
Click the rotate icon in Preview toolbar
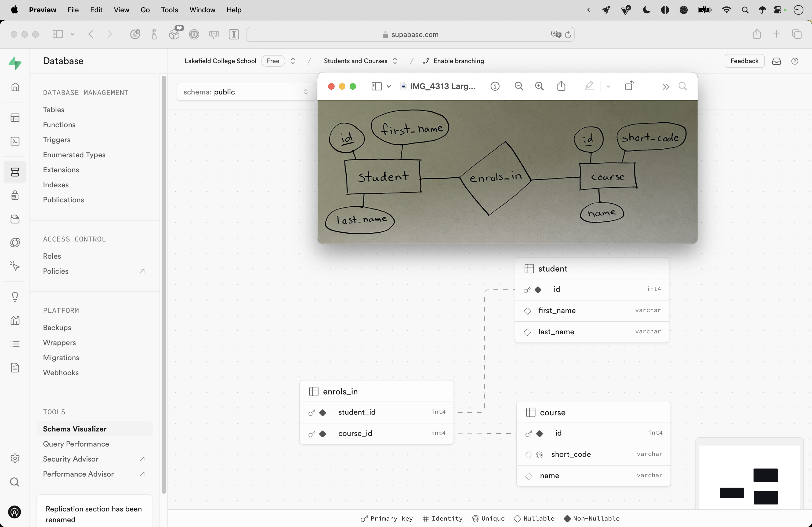pos(629,86)
